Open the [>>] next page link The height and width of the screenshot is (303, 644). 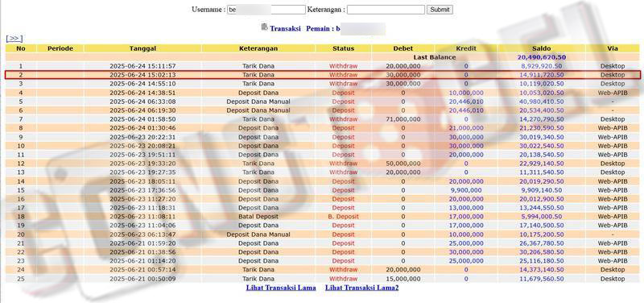pos(14,38)
